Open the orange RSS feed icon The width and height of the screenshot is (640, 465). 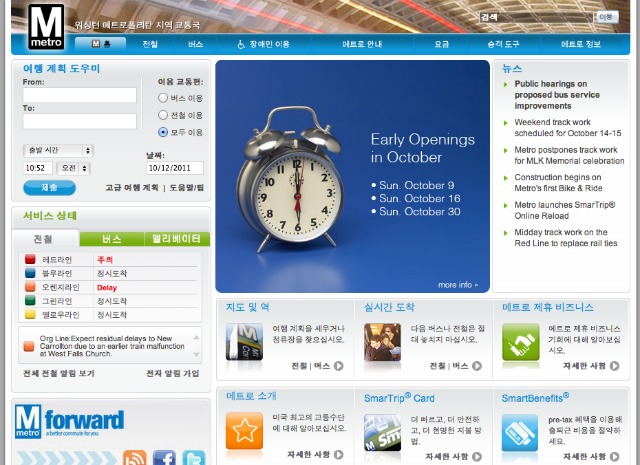coord(135,458)
